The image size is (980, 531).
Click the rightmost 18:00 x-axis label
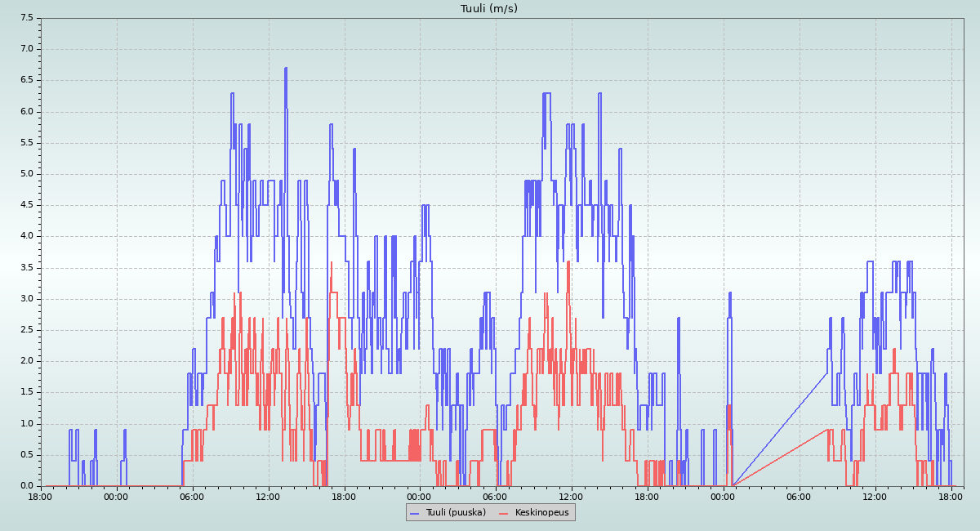point(951,496)
